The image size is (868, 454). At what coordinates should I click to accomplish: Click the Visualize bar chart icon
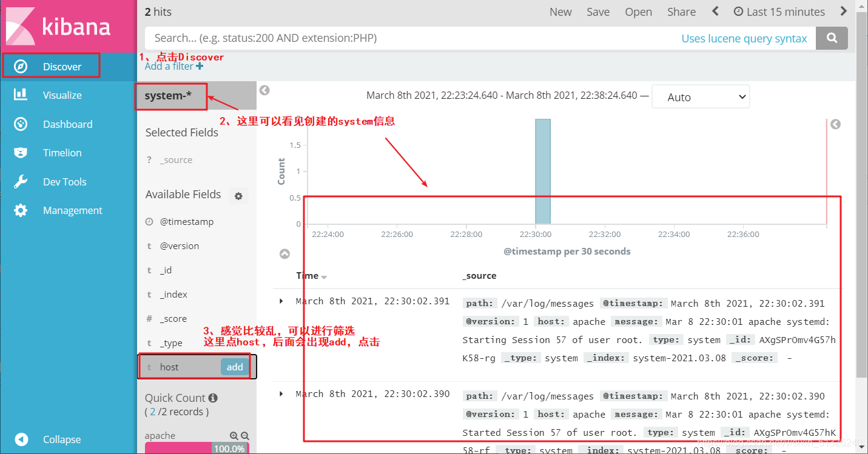[21, 95]
